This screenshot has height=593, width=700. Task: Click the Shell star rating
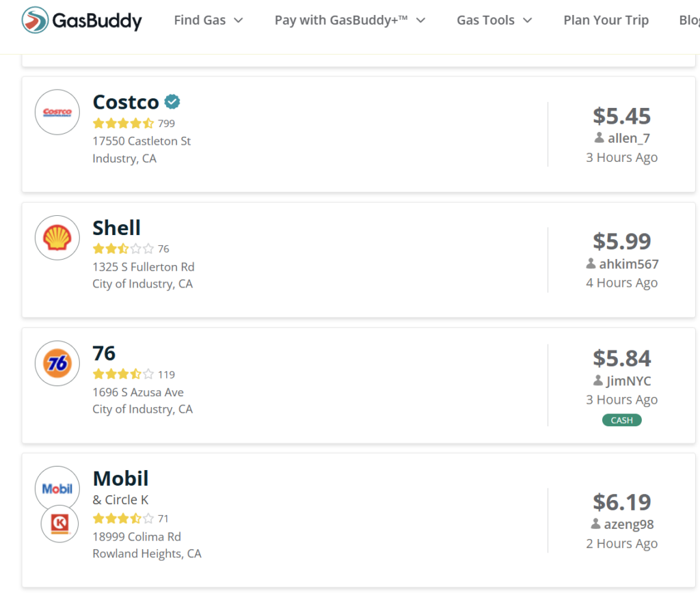123,249
